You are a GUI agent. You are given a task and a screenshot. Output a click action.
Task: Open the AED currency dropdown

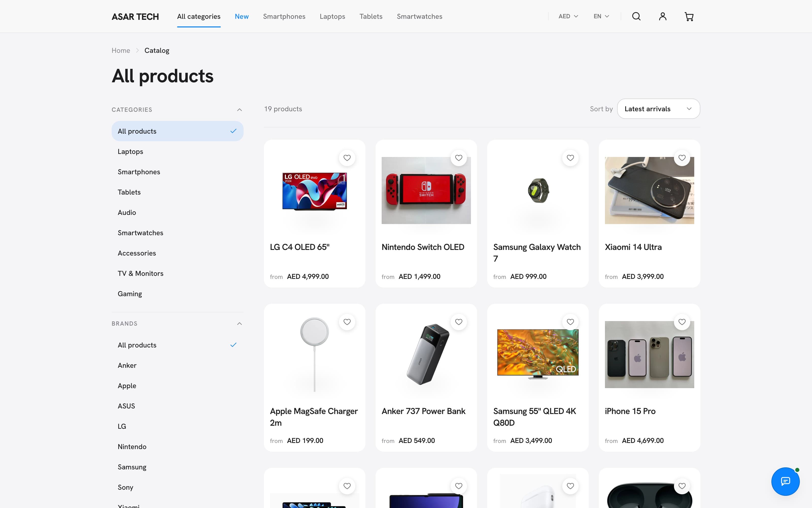pyautogui.click(x=568, y=16)
